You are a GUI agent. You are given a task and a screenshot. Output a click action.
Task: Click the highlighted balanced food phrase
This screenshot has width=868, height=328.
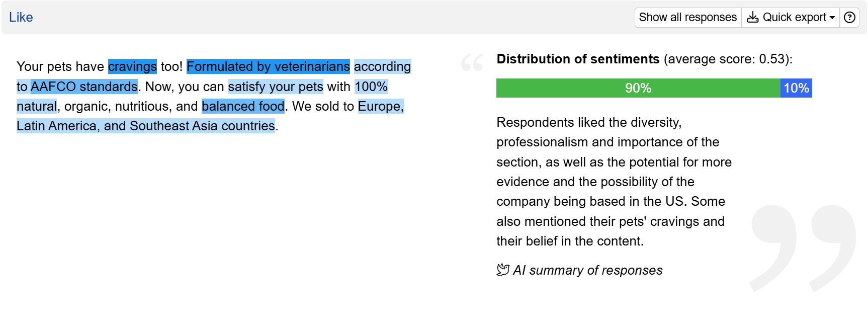(x=243, y=106)
